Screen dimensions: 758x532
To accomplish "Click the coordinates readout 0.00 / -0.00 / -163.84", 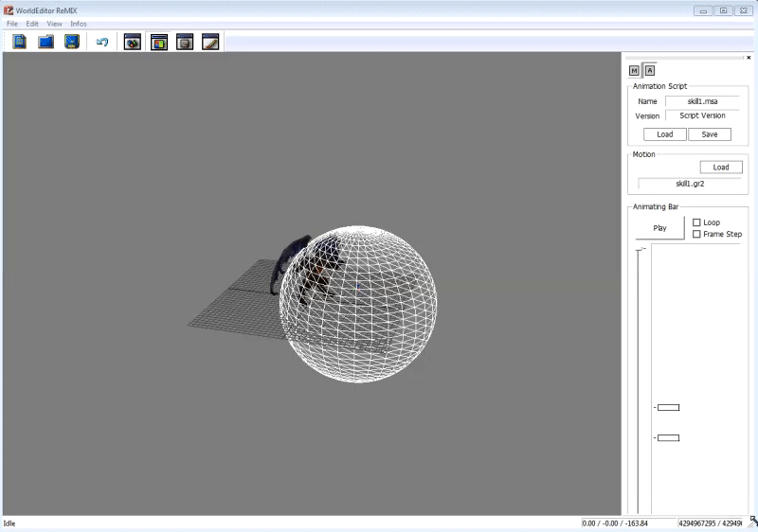I will pyautogui.click(x=614, y=523).
